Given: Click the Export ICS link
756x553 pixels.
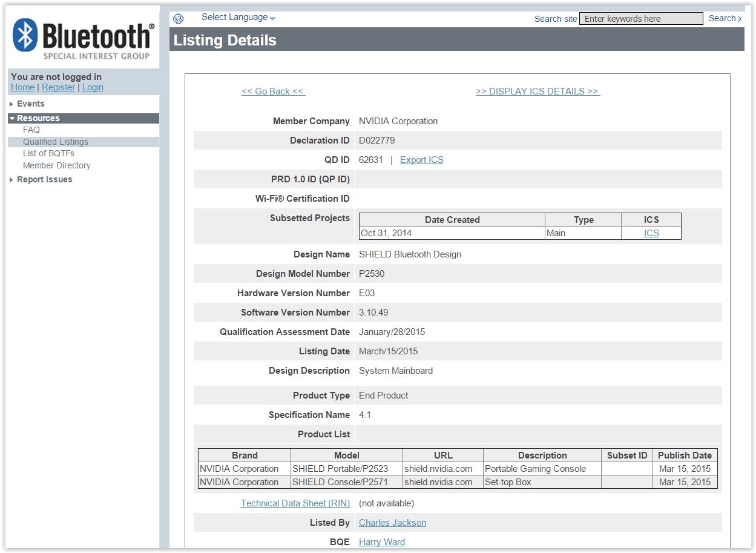Looking at the screenshot, I should (x=422, y=160).
